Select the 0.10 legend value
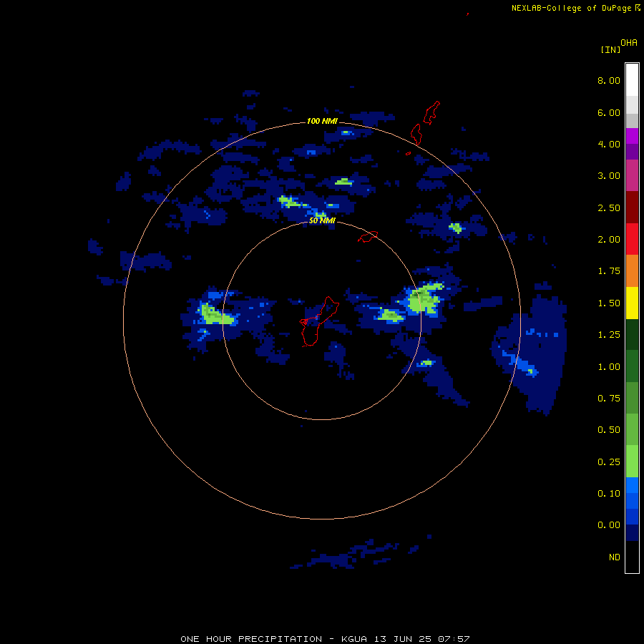This screenshot has height=644, width=644. pos(609,494)
